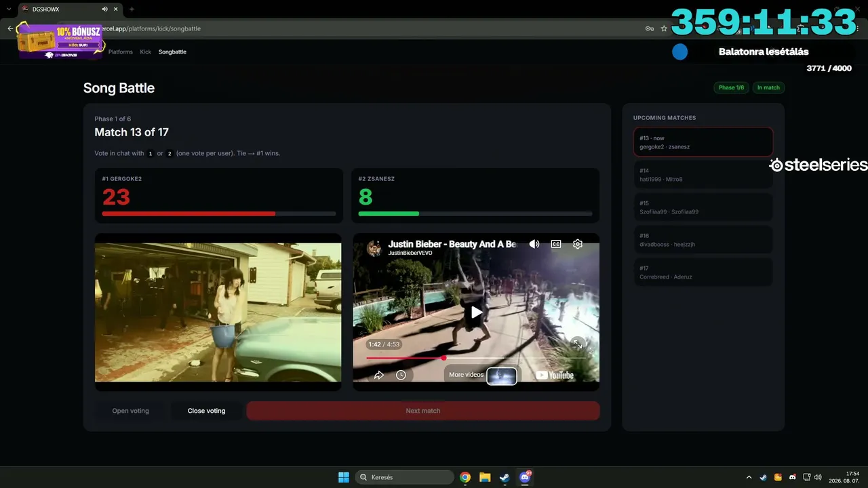
Task: Expand hidden system tray icons
Action: [x=749, y=477]
